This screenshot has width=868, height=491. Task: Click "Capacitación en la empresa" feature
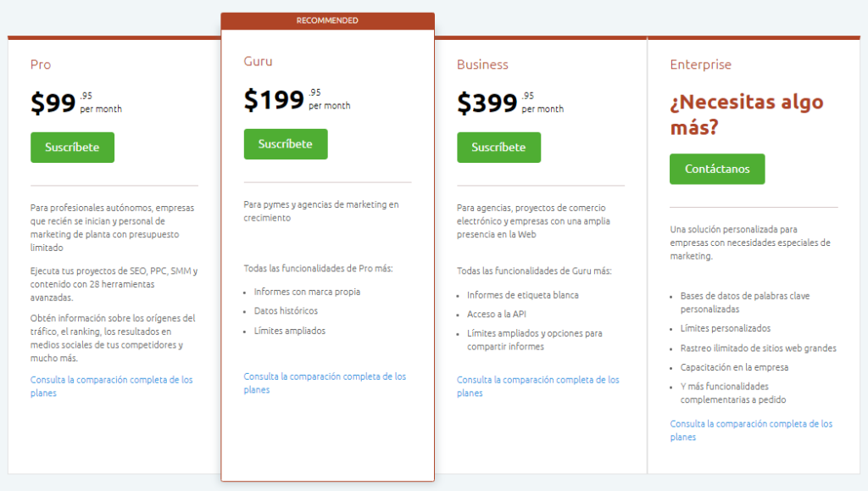pos(734,367)
